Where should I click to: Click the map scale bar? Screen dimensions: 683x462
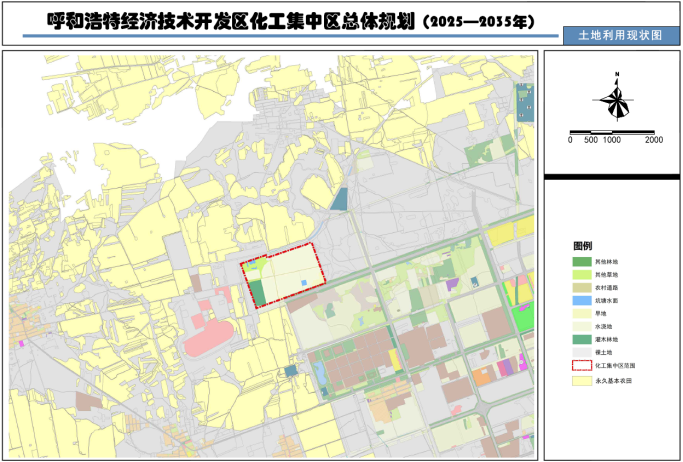tap(612, 131)
